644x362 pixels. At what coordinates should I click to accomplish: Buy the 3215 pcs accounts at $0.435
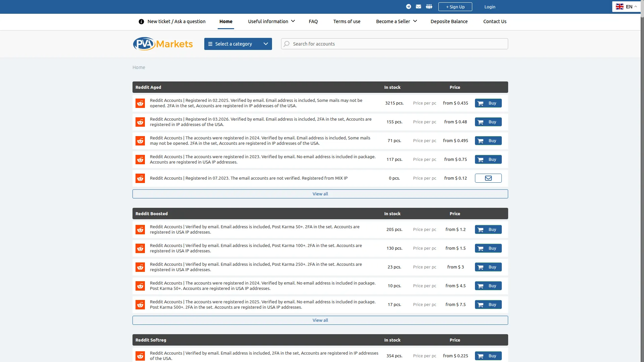[488, 103]
